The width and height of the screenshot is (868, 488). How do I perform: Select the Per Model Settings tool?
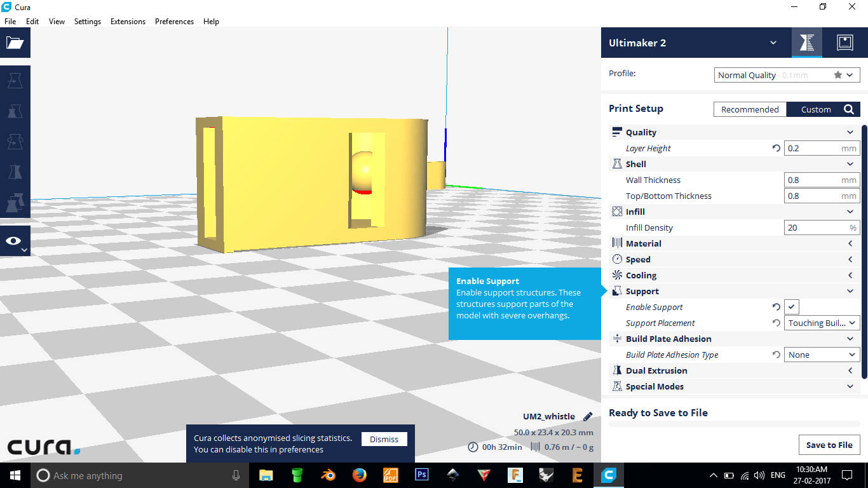(x=15, y=203)
